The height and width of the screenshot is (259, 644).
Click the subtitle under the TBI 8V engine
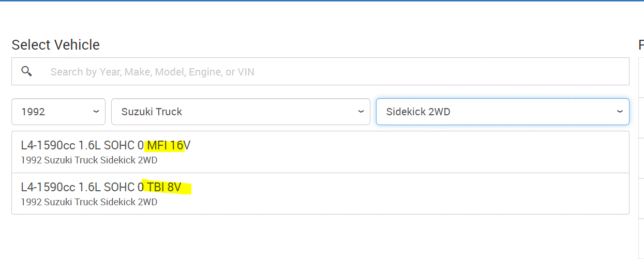pyautogui.click(x=89, y=202)
